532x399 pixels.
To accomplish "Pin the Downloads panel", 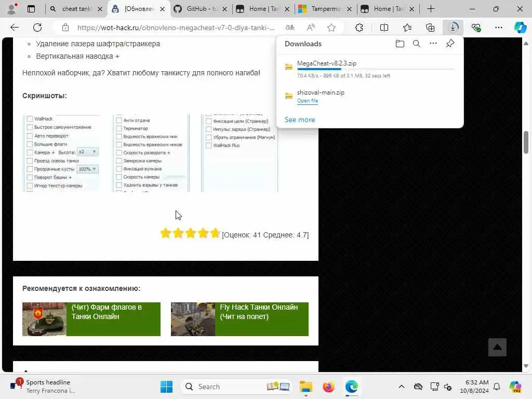I will [450, 44].
